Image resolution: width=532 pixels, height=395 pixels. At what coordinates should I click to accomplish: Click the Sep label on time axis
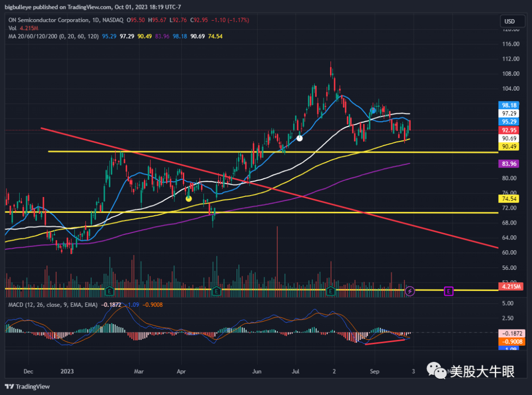[x=374, y=371]
